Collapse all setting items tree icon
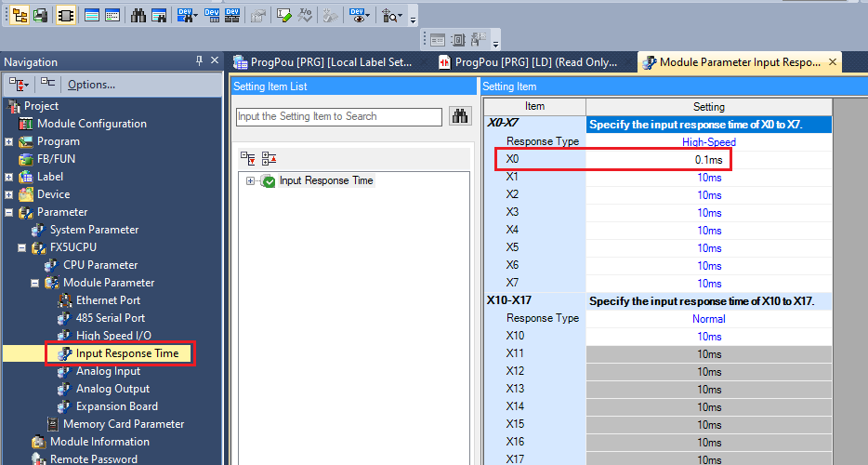868x465 pixels. coord(269,159)
